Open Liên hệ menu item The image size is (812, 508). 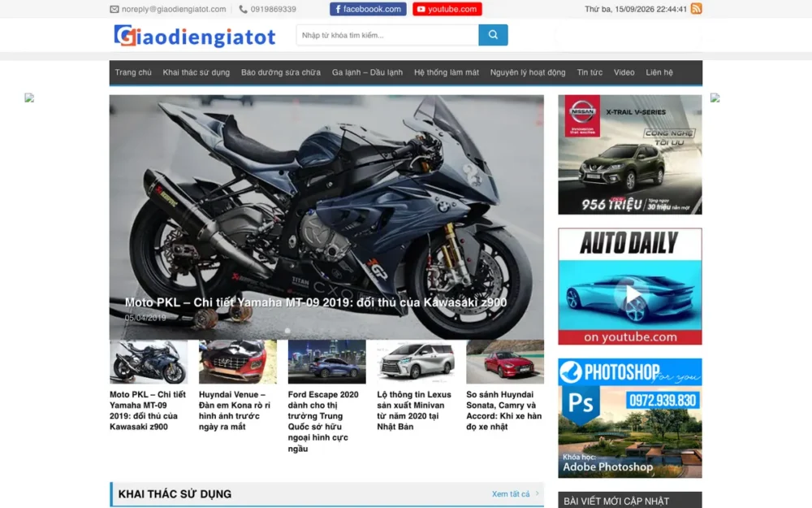[659, 72]
